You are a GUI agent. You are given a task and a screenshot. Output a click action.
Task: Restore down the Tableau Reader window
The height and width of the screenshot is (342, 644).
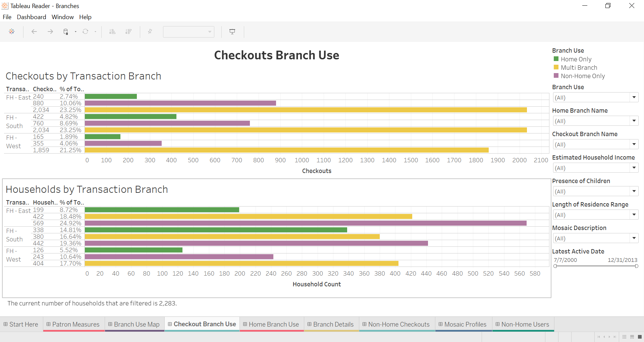(x=608, y=6)
